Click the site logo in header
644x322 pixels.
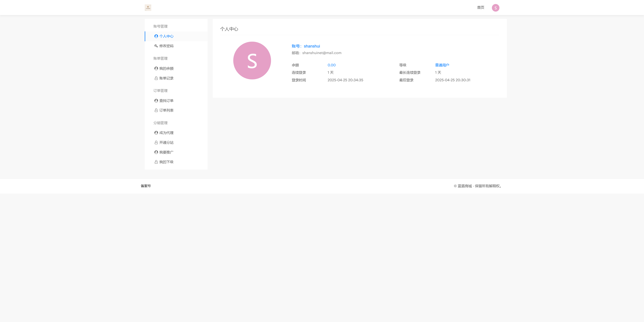point(148,8)
